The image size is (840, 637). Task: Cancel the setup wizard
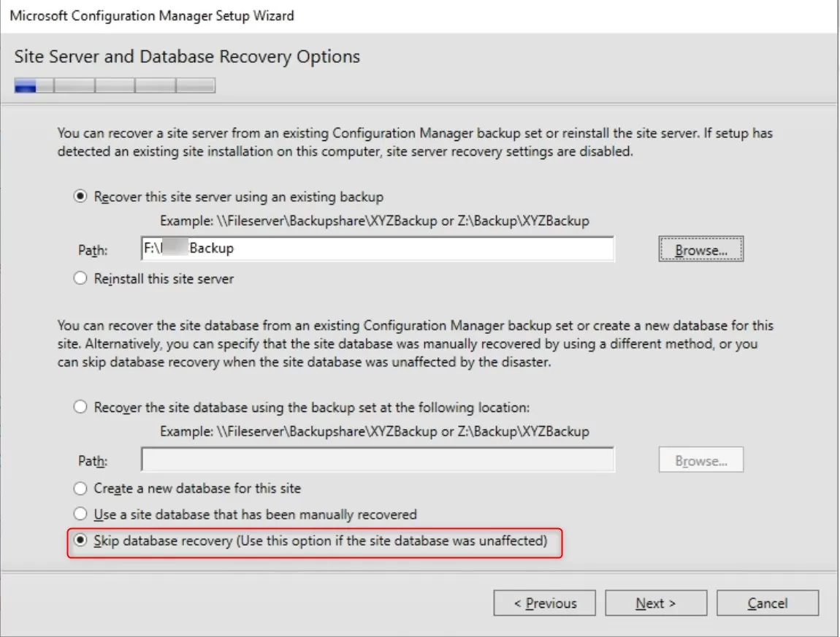pos(768,603)
